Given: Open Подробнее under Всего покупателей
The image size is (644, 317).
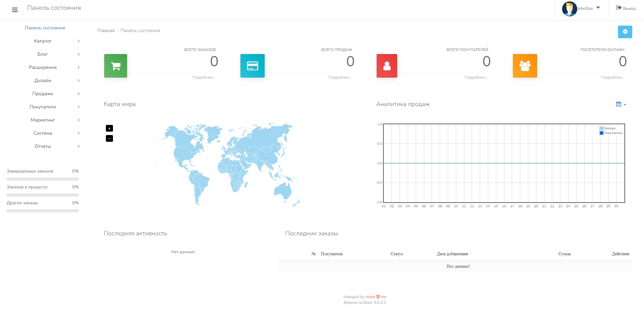Looking at the screenshot, I should click(x=476, y=77).
